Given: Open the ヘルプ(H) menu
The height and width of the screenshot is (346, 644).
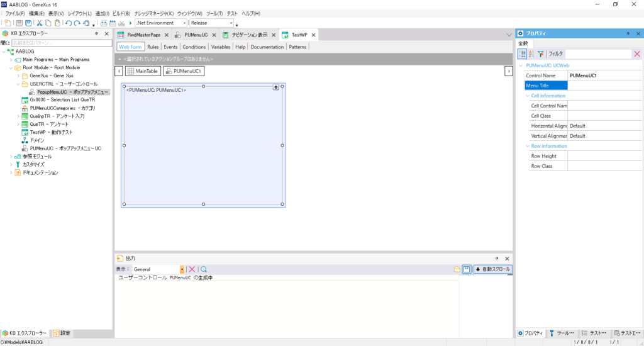Looking at the screenshot, I should (x=250, y=14).
